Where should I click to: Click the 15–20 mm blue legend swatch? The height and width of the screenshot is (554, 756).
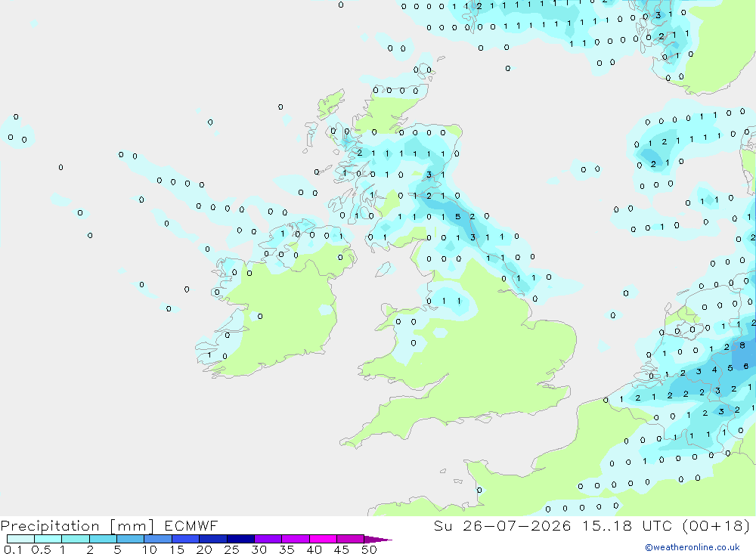click(x=185, y=539)
